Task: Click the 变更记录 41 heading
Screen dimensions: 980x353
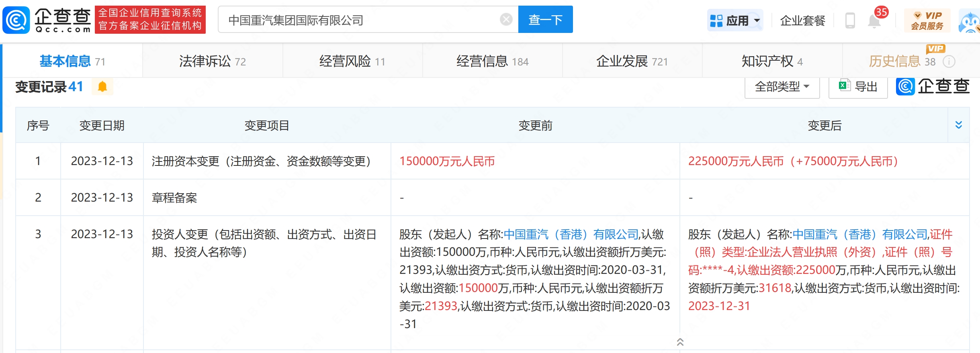Action: click(49, 87)
